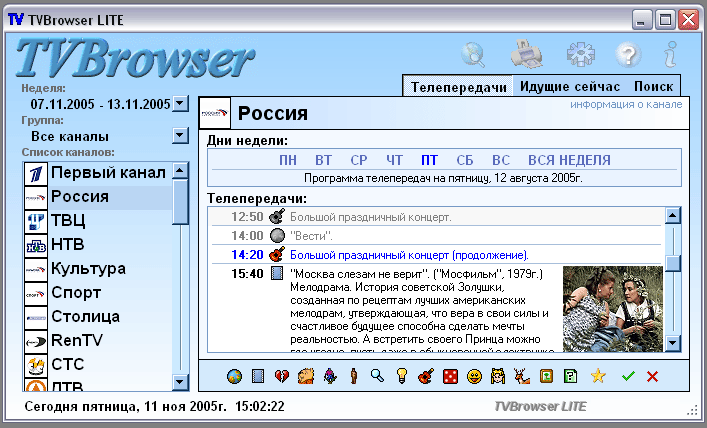Click the light bulb genre filter icon
The width and height of the screenshot is (707, 428).
pyautogui.click(x=401, y=376)
